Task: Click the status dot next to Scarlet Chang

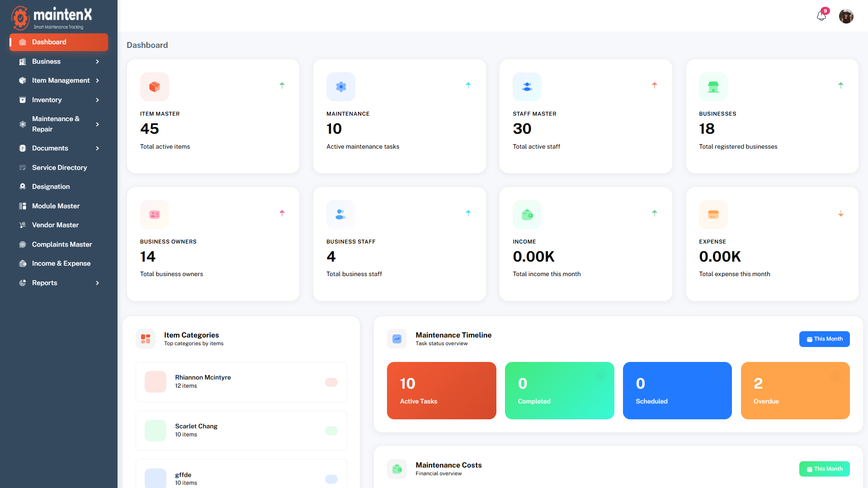Action: click(331, 431)
